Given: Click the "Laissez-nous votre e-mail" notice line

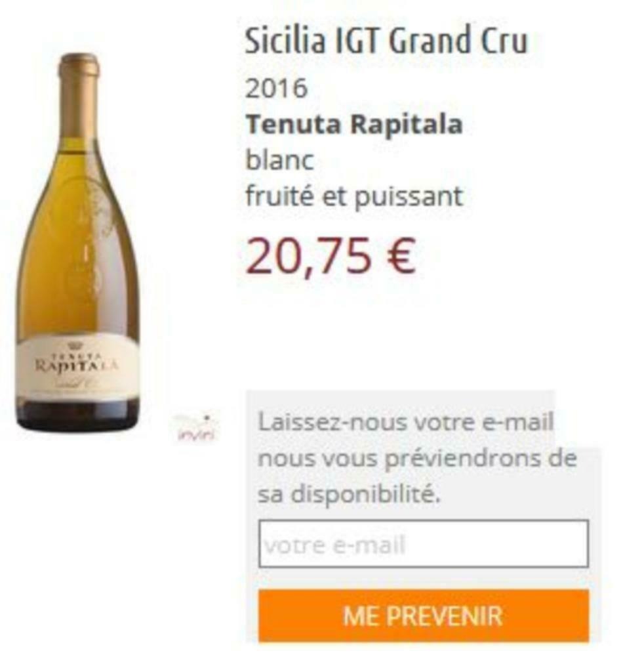Looking at the screenshot, I should pyautogui.click(x=405, y=422).
